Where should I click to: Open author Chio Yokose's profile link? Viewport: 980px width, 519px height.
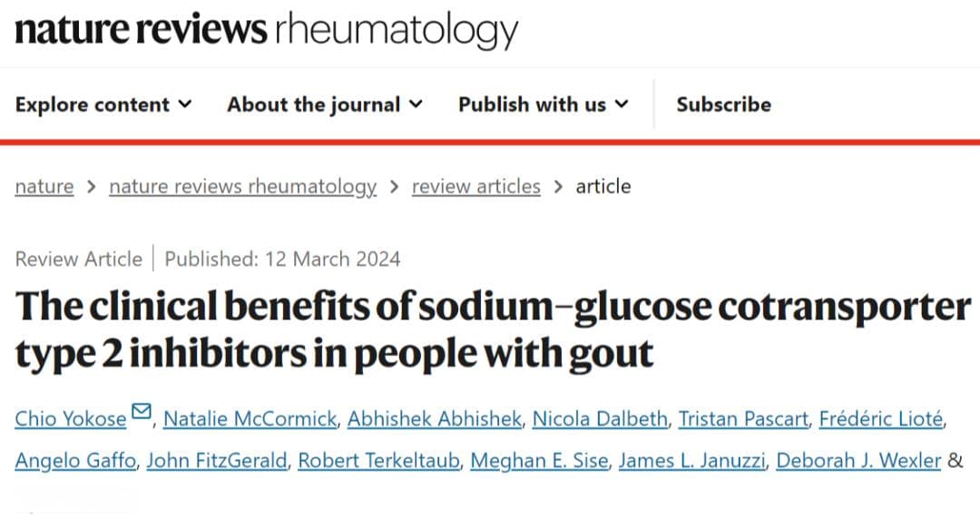(x=71, y=418)
